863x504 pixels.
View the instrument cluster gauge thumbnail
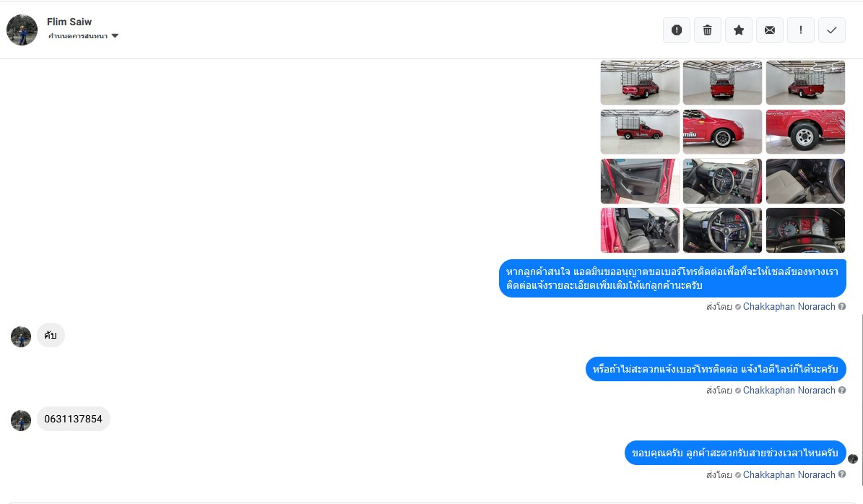click(805, 230)
